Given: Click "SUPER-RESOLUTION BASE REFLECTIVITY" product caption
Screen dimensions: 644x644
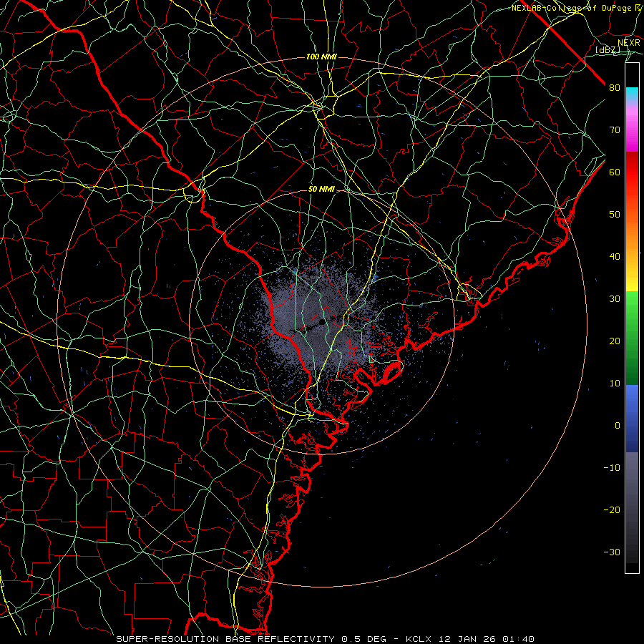Looking at the screenshot, I should point(225,639).
